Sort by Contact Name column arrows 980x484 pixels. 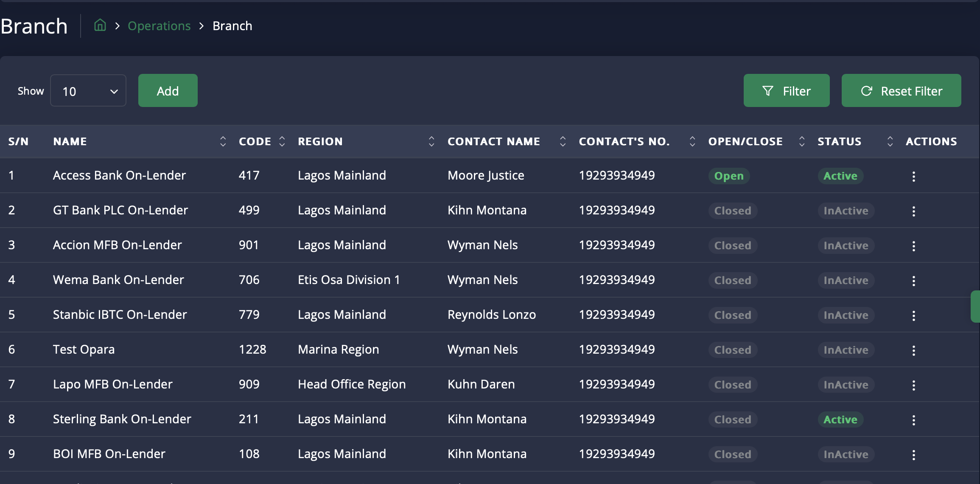563,141
